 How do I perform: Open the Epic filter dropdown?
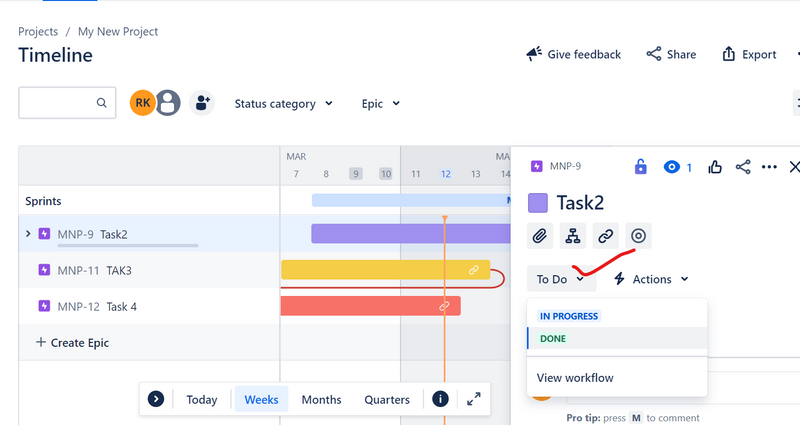(381, 104)
